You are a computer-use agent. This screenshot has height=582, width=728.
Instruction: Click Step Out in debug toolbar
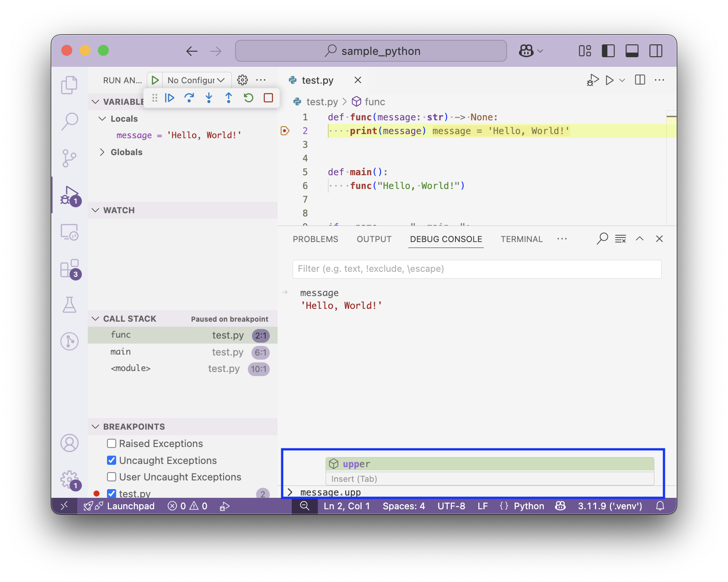tap(229, 97)
